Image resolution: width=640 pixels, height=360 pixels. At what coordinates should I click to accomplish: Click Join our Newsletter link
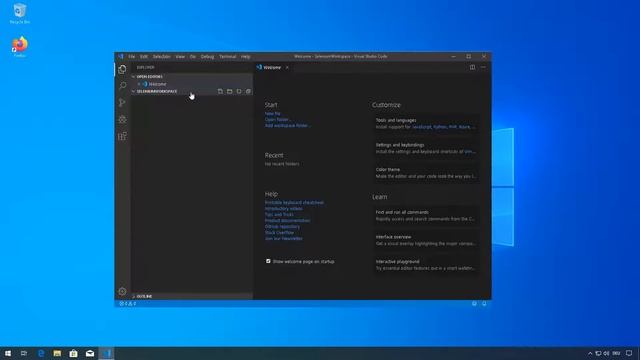284,238
